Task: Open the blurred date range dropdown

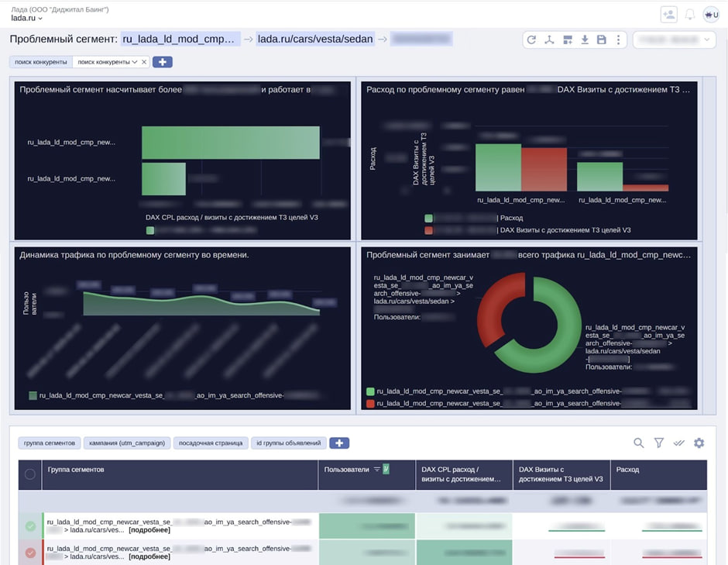Action: [x=674, y=40]
